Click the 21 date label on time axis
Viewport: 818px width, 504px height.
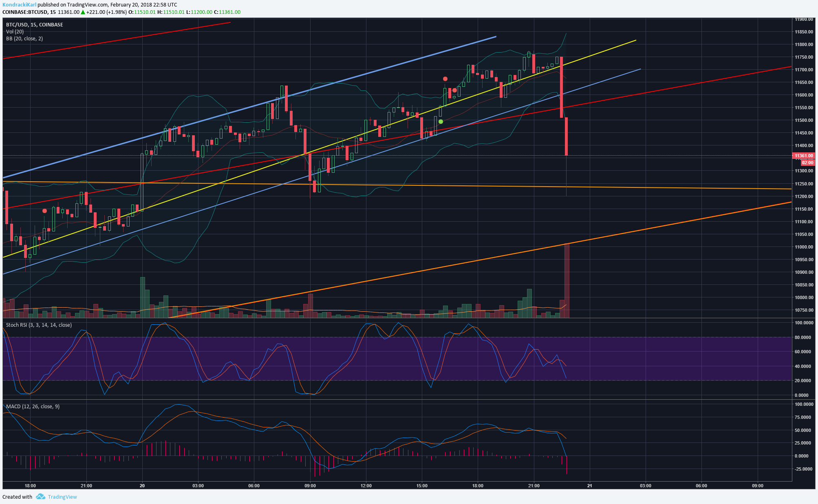[x=590, y=486]
